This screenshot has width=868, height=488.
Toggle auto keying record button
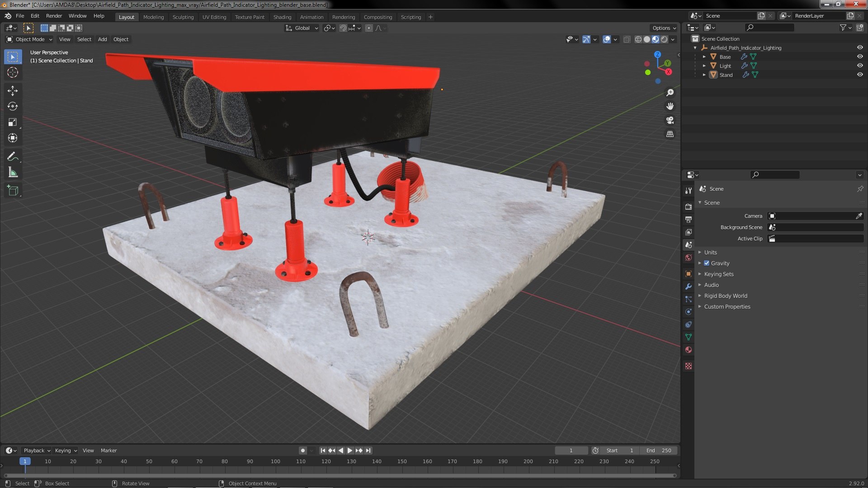click(x=303, y=450)
